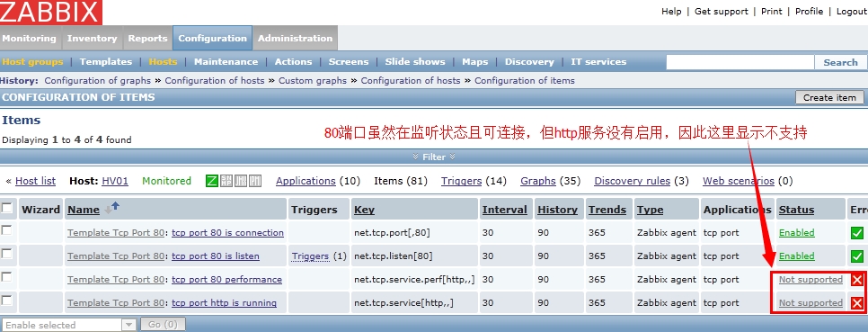Go to Maintenance submenu
Viewport: 868px width, 332px height.
click(x=226, y=61)
